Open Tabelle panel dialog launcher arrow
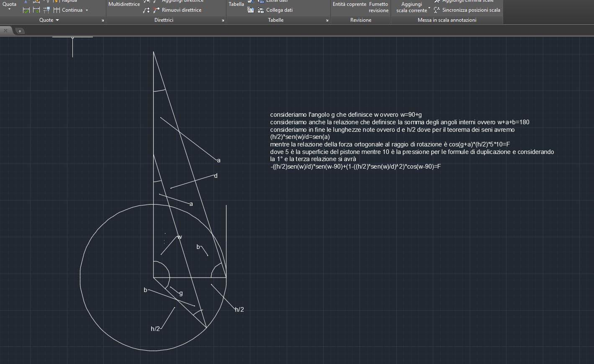The width and height of the screenshot is (594, 364). pyautogui.click(x=327, y=20)
